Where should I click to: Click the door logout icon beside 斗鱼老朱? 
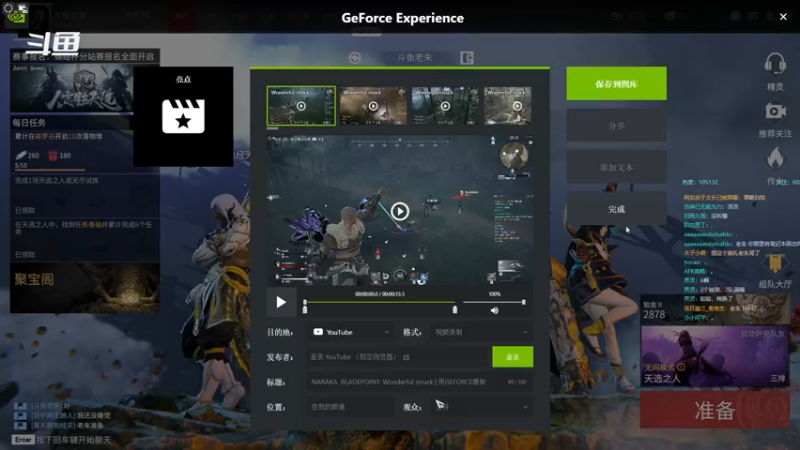click(x=467, y=58)
